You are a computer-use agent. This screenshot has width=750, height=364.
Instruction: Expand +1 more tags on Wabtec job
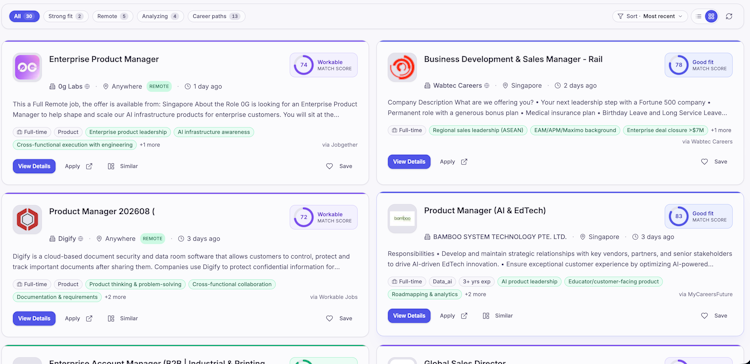click(x=721, y=130)
